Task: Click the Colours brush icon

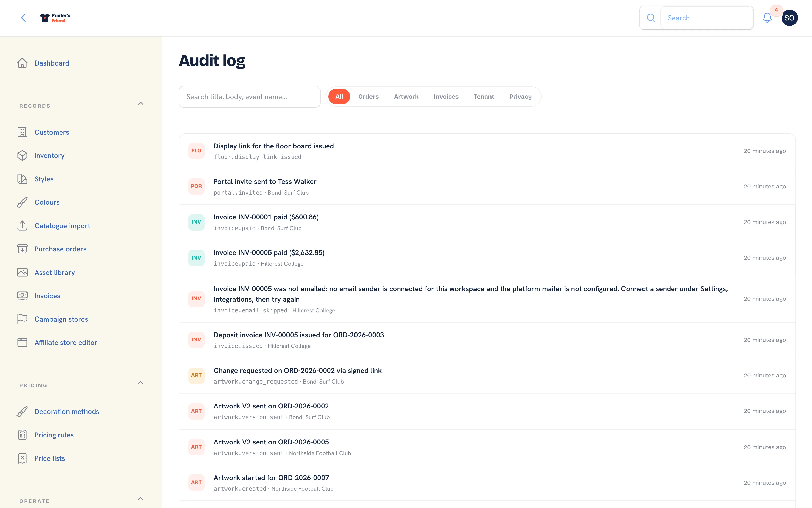Action: pyautogui.click(x=22, y=202)
